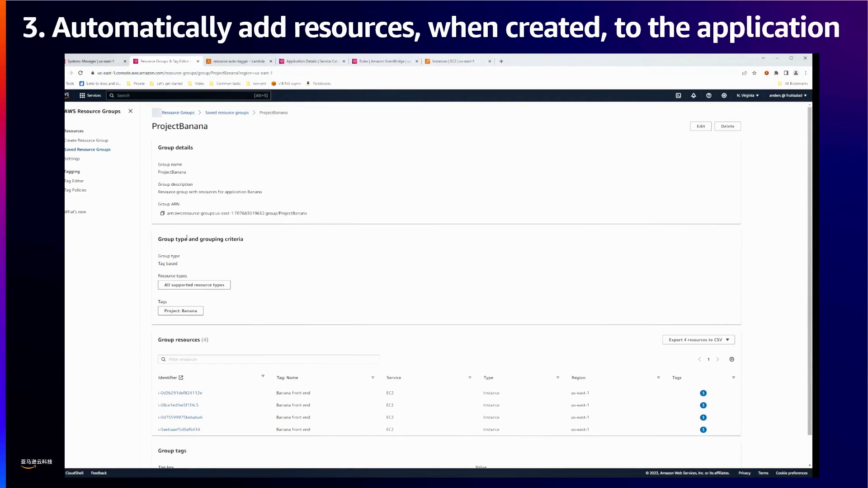The image size is (868, 488).
Task: Click the tags count badge for i-0ae6aaef5d0af6434
Action: coord(703,430)
